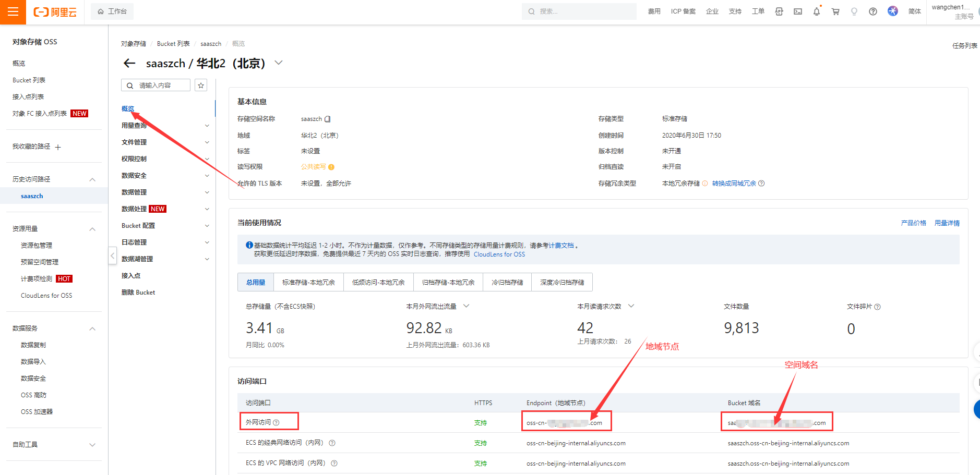980x475 pixels.
Task: Open the hamburger menu in top-left corner
Action: pyautogui.click(x=13, y=11)
